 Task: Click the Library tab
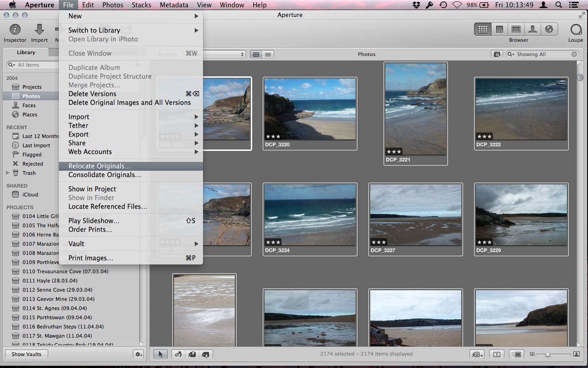point(26,52)
